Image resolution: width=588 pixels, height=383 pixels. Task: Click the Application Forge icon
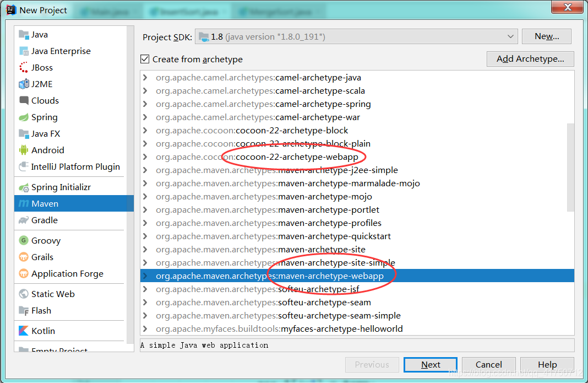(24, 273)
